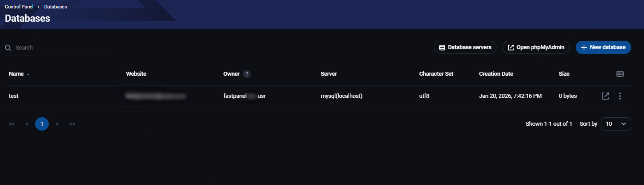644x185 pixels.
Task: Open table column settings icon
Action: coord(620,74)
